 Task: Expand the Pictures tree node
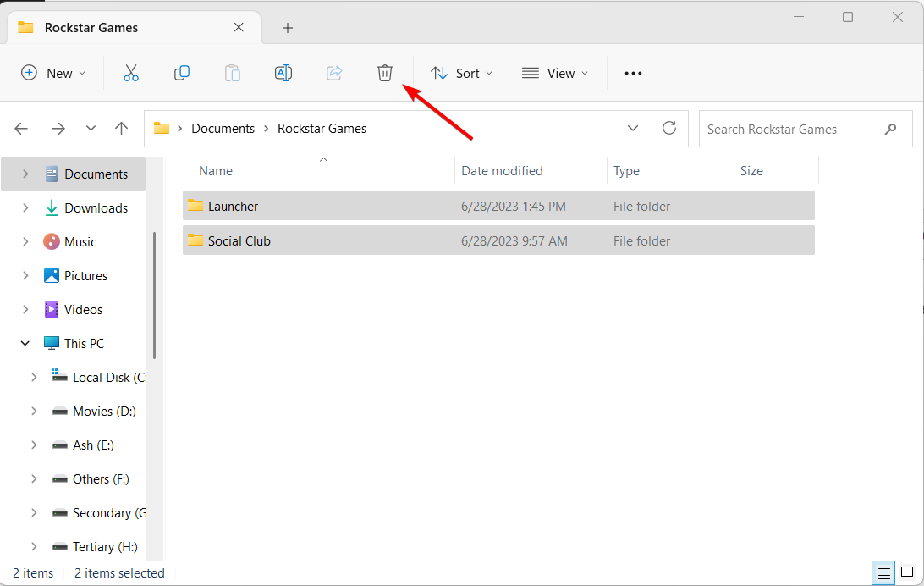(25, 275)
